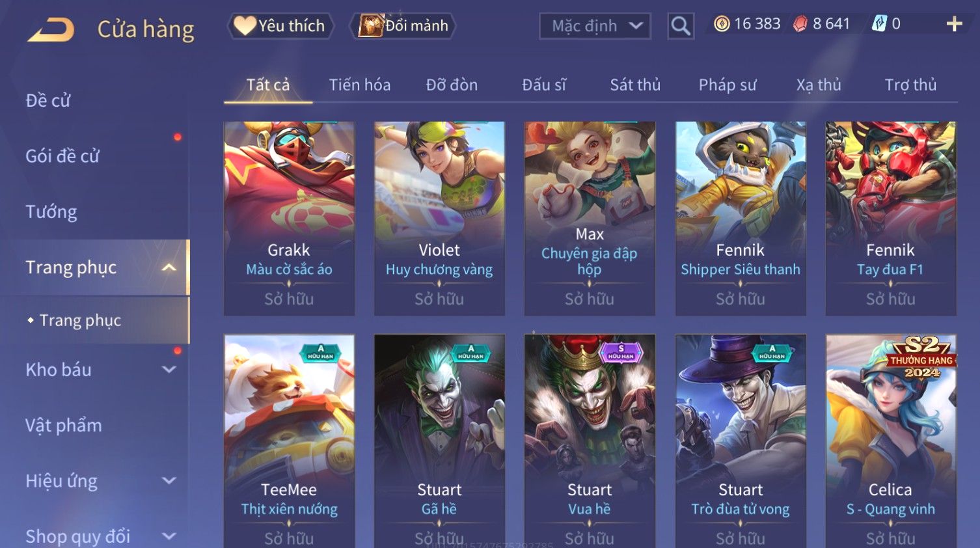Open the Mặc định sort dropdown
The height and width of the screenshot is (548, 980).
click(595, 26)
